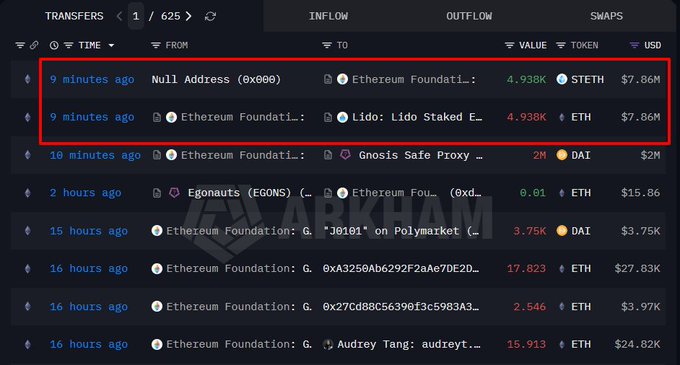Switch to the SWAPS tab
The width and height of the screenshot is (680, 365).
606,16
